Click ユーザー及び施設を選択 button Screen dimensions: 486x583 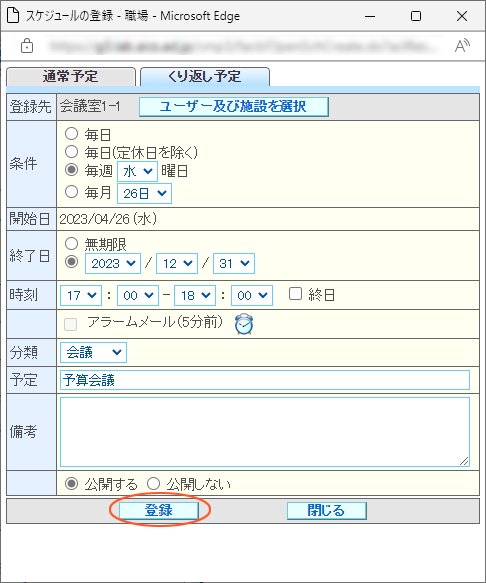coord(234,107)
